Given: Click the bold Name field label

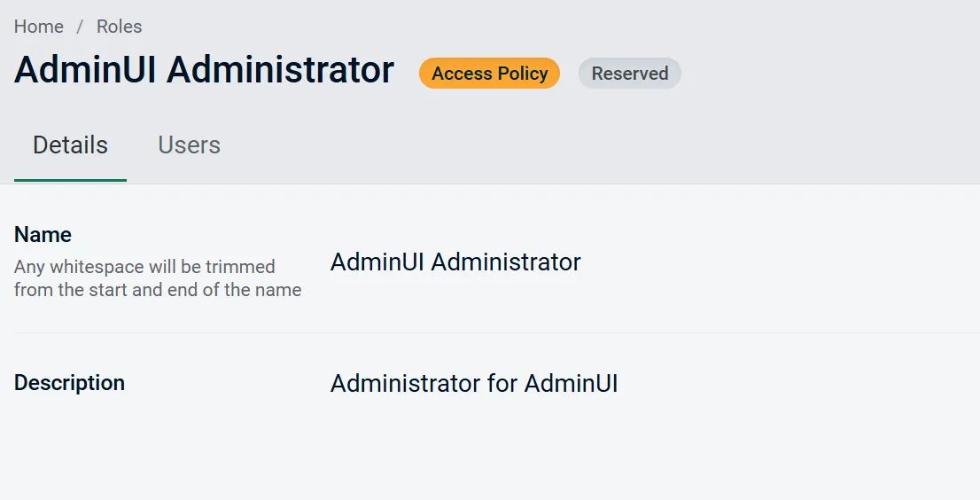Looking at the screenshot, I should point(43,235).
